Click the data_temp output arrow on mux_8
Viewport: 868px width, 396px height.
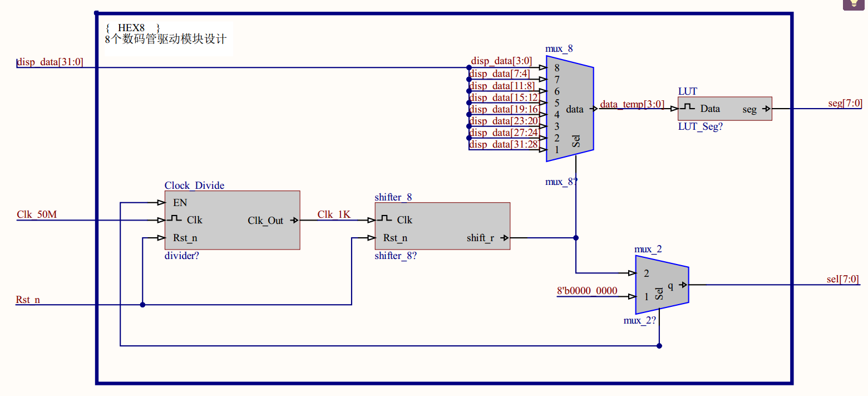pyautogui.click(x=594, y=109)
